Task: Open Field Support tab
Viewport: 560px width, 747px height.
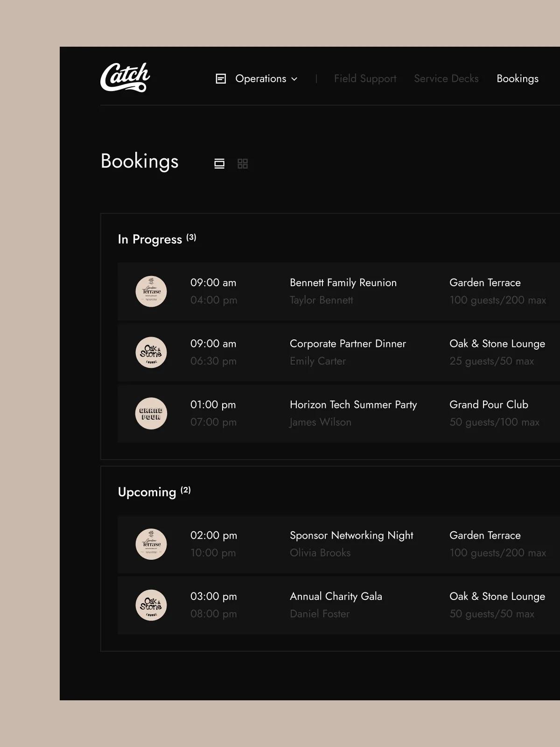Action: coord(365,78)
